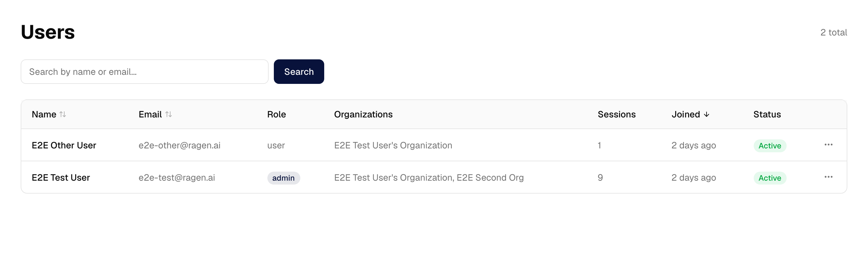Click the sort arrows next to Name
The height and width of the screenshot is (271, 868).
[63, 115]
